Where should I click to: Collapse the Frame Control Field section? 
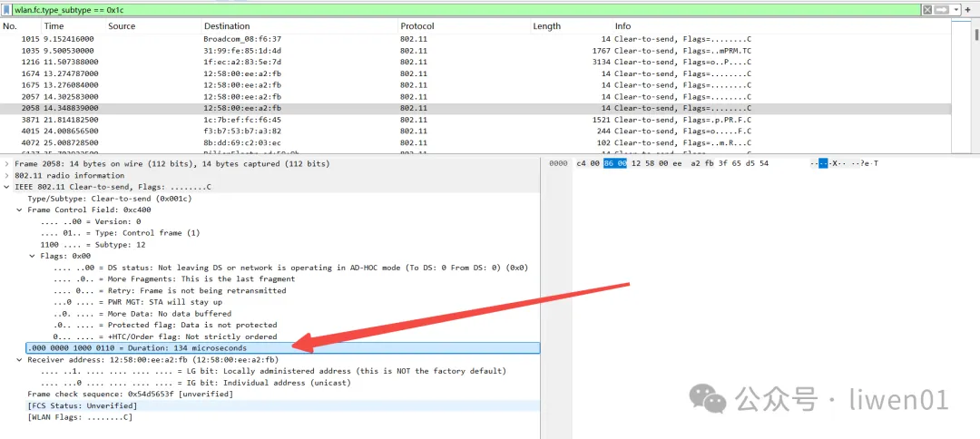tap(19, 210)
